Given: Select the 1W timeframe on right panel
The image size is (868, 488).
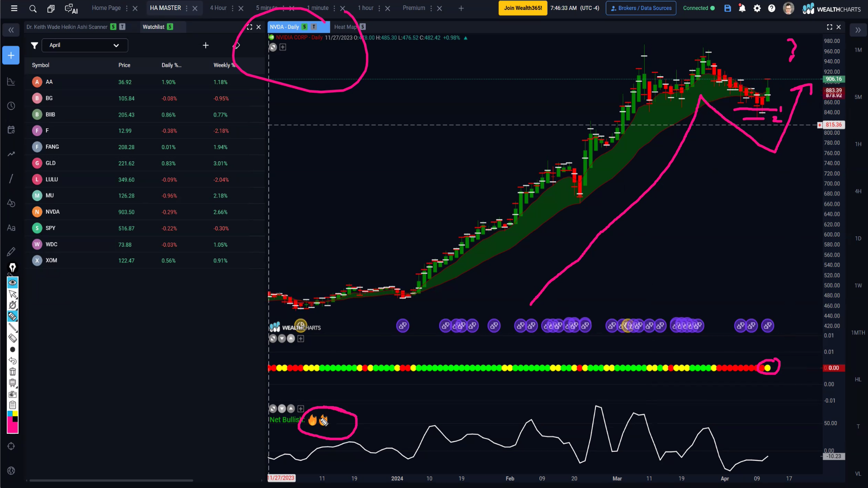Looking at the screenshot, I should pos(858,286).
